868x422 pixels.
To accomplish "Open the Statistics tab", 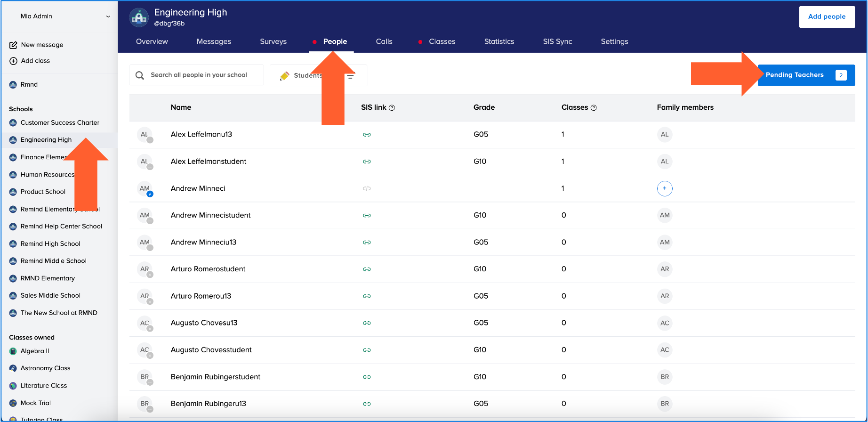I will (x=499, y=41).
